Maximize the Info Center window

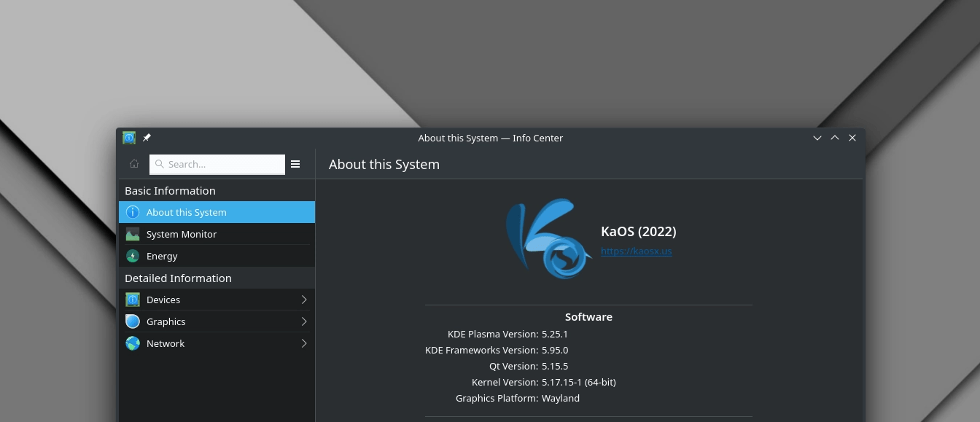click(x=835, y=138)
